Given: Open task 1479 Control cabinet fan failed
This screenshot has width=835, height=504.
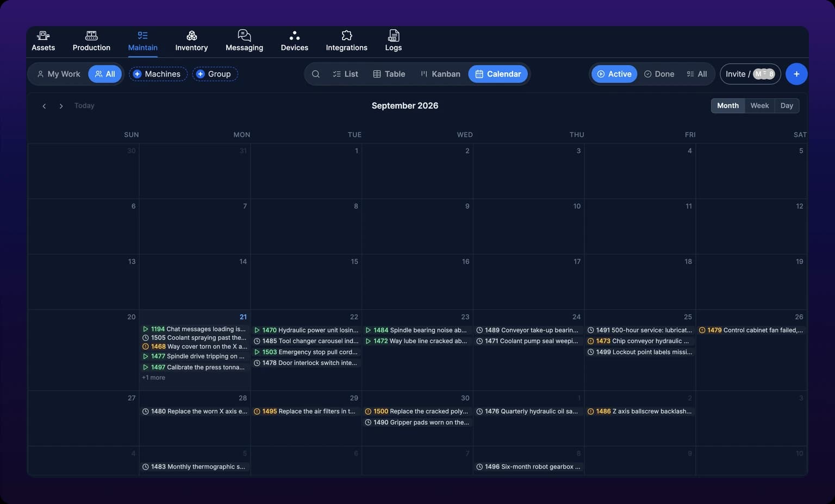Looking at the screenshot, I should click(751, 330).
